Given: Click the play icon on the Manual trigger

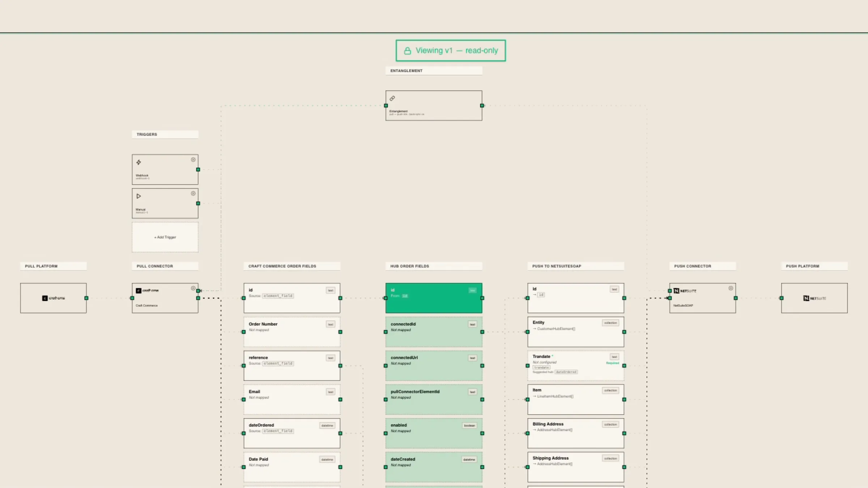Looking at the screenshot, I should pyautogui.click(x=139, y=196).
